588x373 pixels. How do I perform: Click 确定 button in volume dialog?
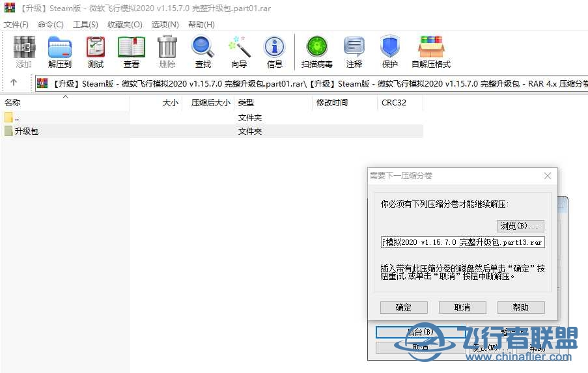coord(404,307)
